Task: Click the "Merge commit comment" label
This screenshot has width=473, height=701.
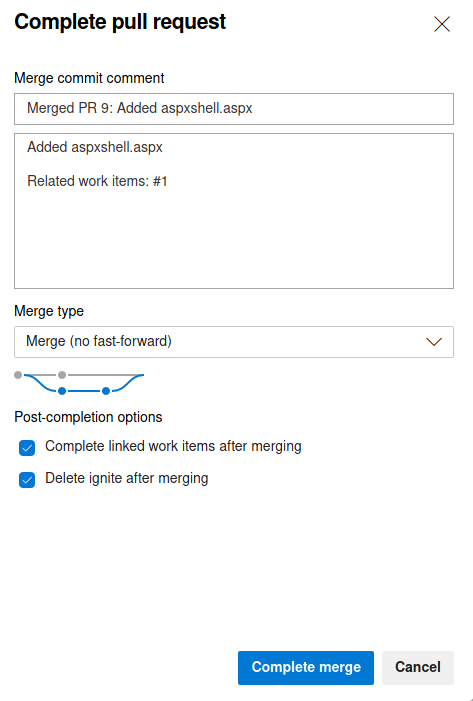Action: [89, 78]
